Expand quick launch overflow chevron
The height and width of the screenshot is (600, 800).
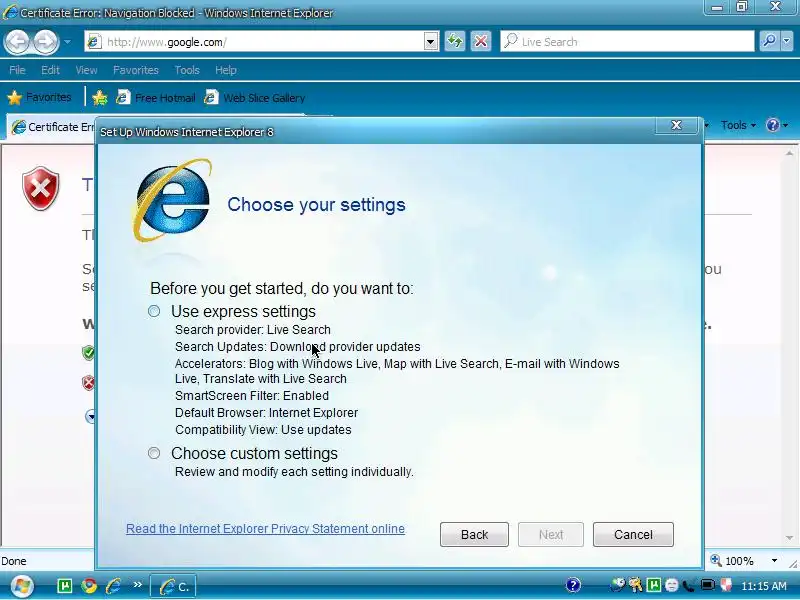(x=137, y=585)
